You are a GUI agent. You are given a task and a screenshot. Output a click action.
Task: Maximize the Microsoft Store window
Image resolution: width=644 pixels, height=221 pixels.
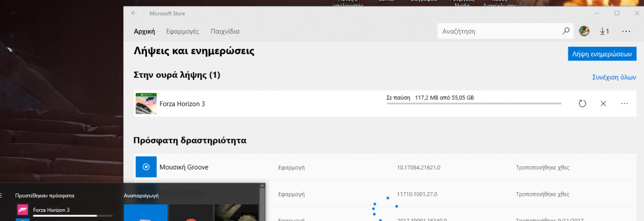617,13
